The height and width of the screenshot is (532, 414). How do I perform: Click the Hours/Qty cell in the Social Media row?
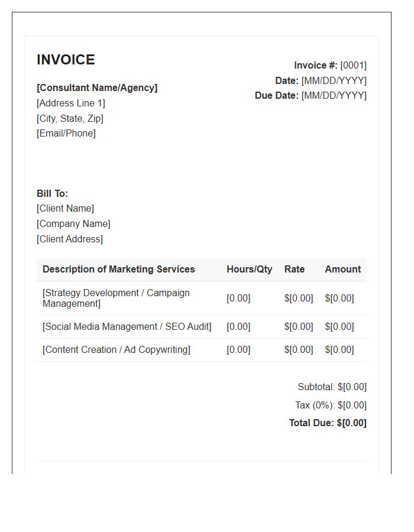coord(238,327)
